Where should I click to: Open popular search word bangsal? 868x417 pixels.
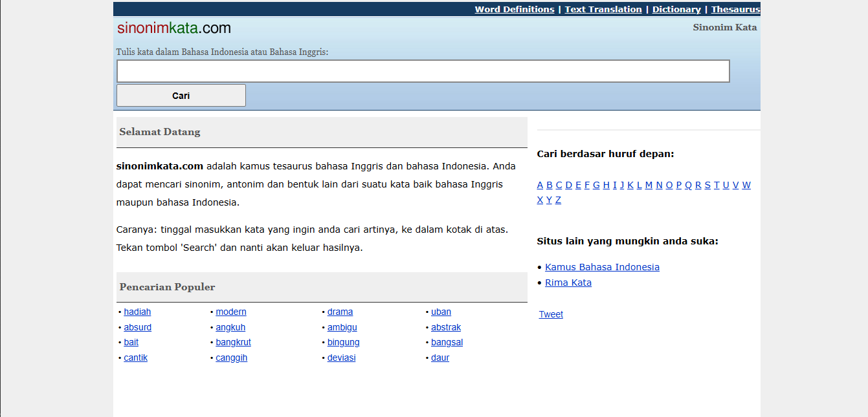pos(447,342)
